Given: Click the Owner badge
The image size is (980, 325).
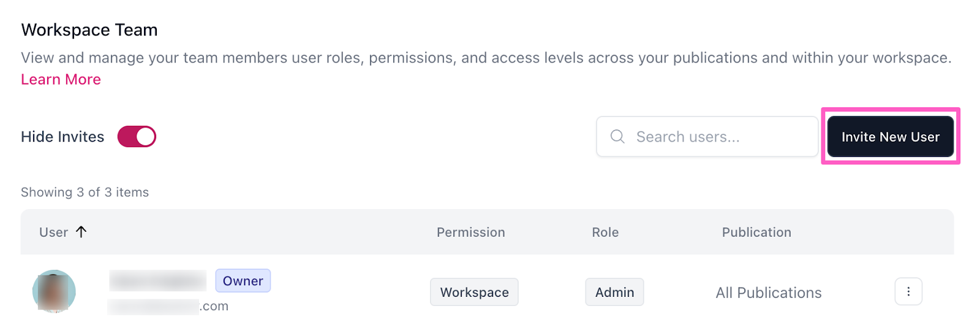Looking at the screenshot, I should pos(243,281).
